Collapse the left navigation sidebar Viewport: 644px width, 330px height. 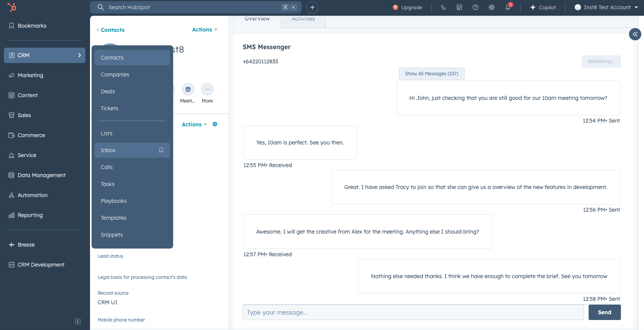point(78,322)
